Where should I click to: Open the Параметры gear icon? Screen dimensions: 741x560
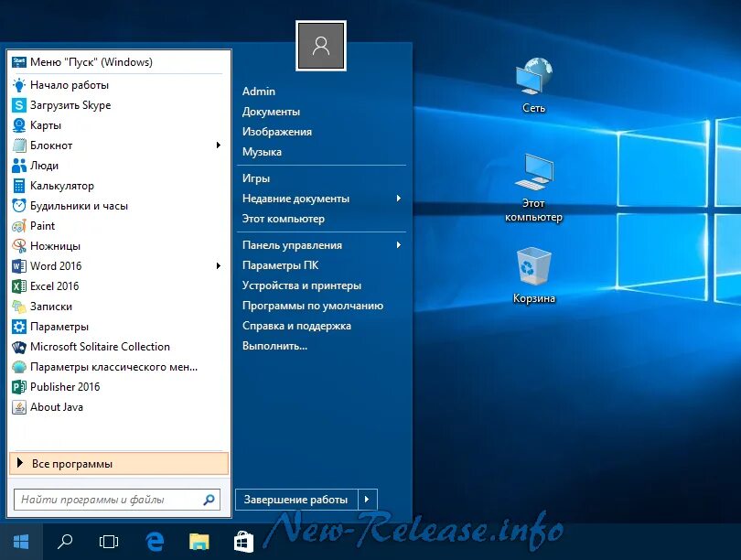19,327
